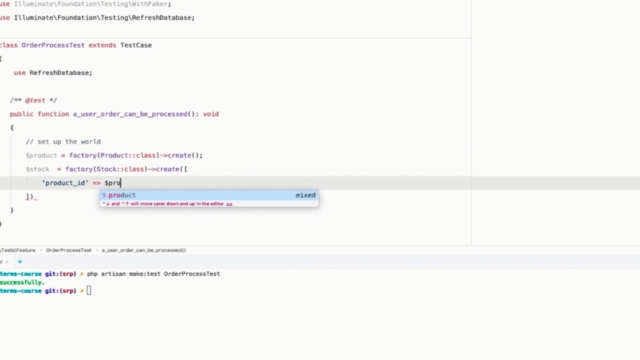
Task: Click the "use RefreshDatabase;" line inside the class
Action: pyautogui.click(x=53, y=73)
